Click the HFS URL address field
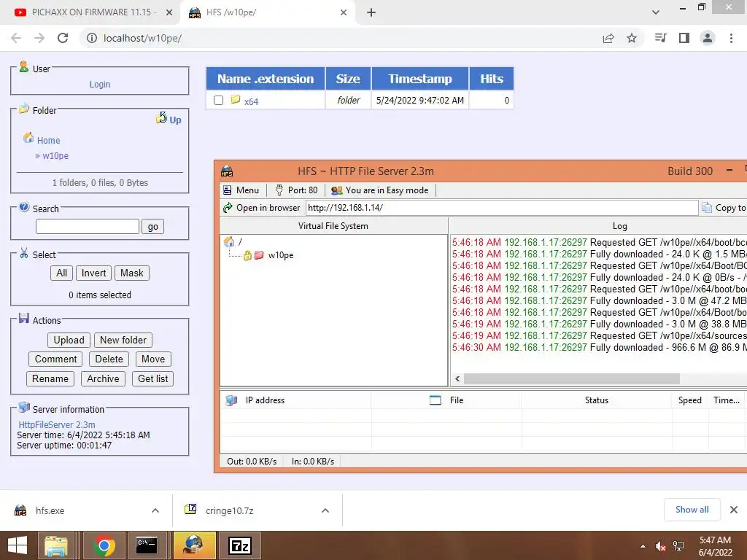Screen dimensions: 747x560 tap(502, 208)
